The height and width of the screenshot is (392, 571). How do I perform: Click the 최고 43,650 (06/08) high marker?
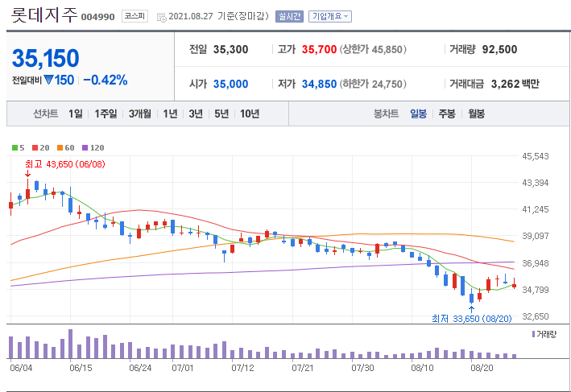click(65, 164)
